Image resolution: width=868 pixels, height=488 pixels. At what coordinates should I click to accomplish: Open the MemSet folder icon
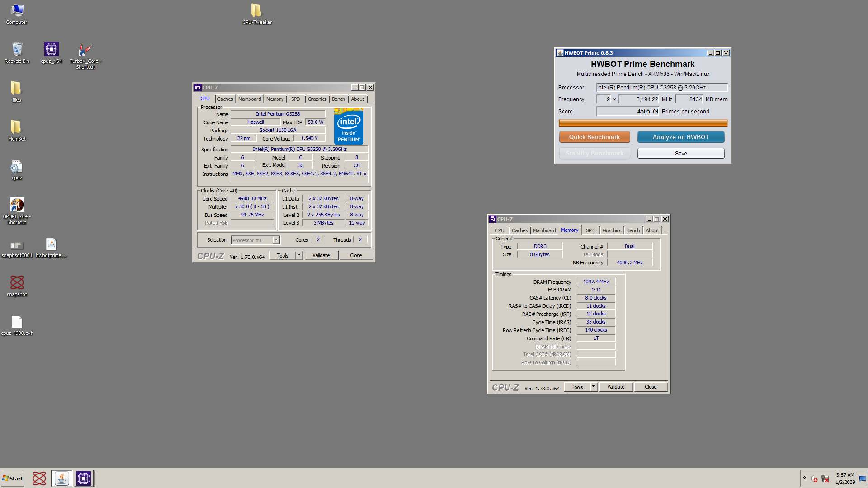17,131
